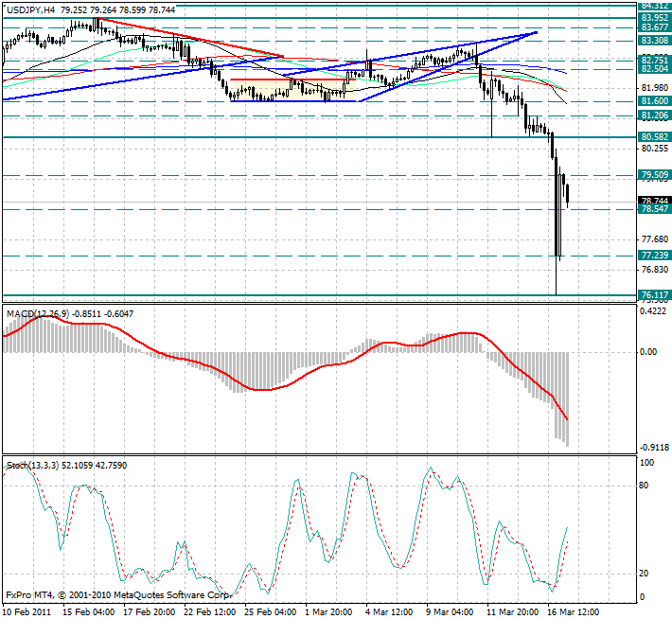Click the 77.680 price axis value

coord(654,239)
